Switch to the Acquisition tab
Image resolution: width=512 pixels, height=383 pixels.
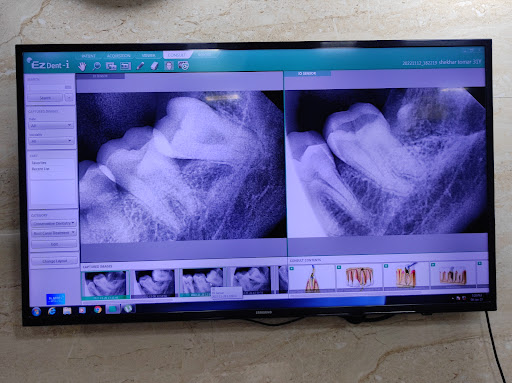click(118, 56)
